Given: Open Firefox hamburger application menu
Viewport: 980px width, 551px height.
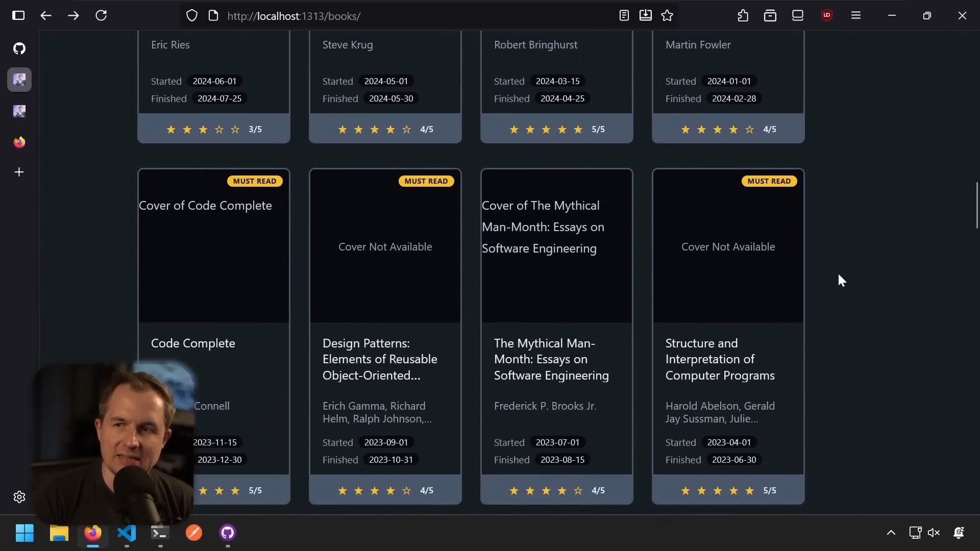Looking at the screenshot, I should pyautogui.click(x=856, y=15).
